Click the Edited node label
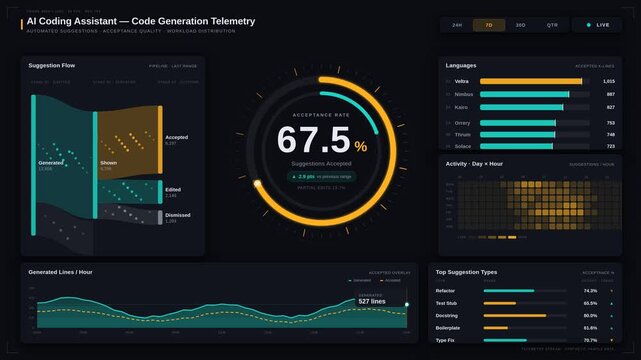The width and height of the screenshot is (641, 360). [173, 190]
